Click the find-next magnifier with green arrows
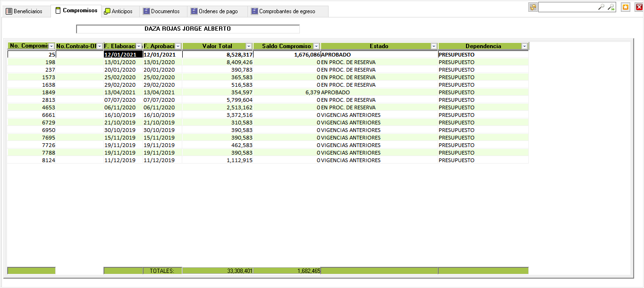 coord(611,7)
